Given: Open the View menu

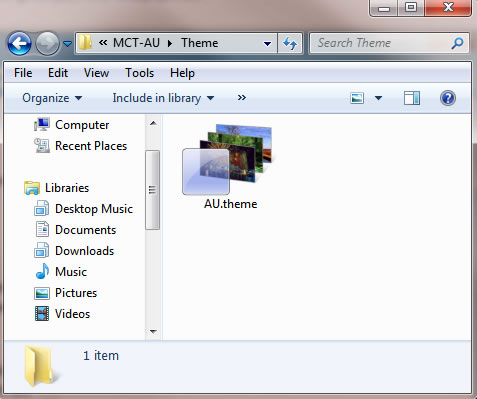Looking at the screenshot, I should click(x=96, y=73).
